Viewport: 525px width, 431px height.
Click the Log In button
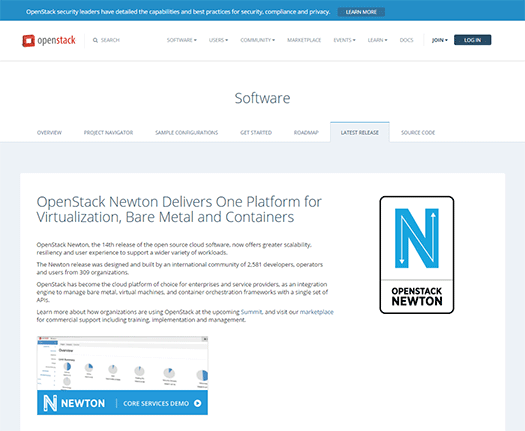(x=472, y=40)
